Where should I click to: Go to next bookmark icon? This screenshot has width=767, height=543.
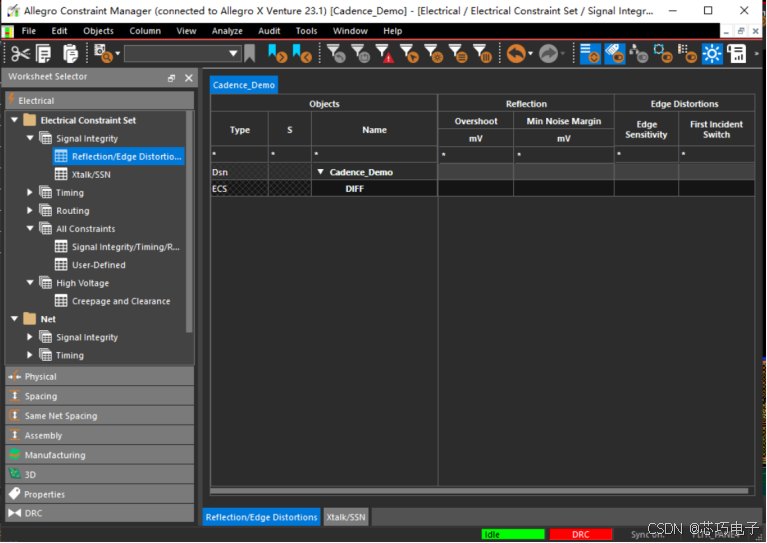click(277, 53)
